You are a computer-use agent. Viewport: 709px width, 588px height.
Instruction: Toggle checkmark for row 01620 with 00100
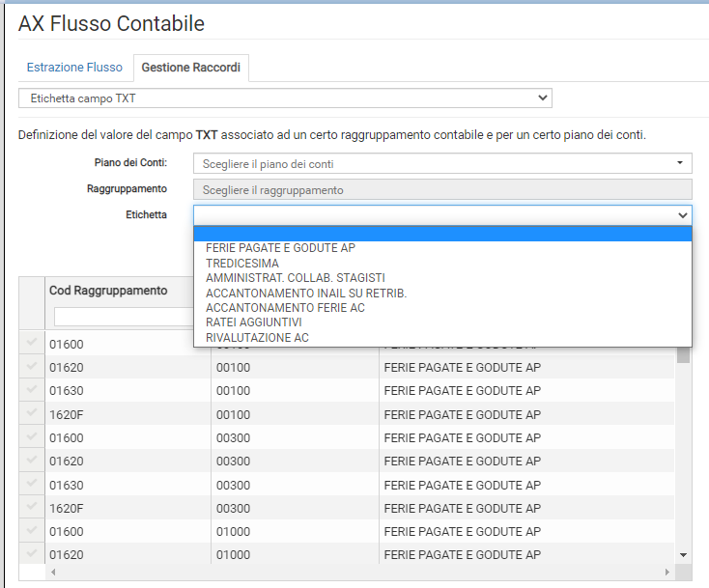(31, 367)
